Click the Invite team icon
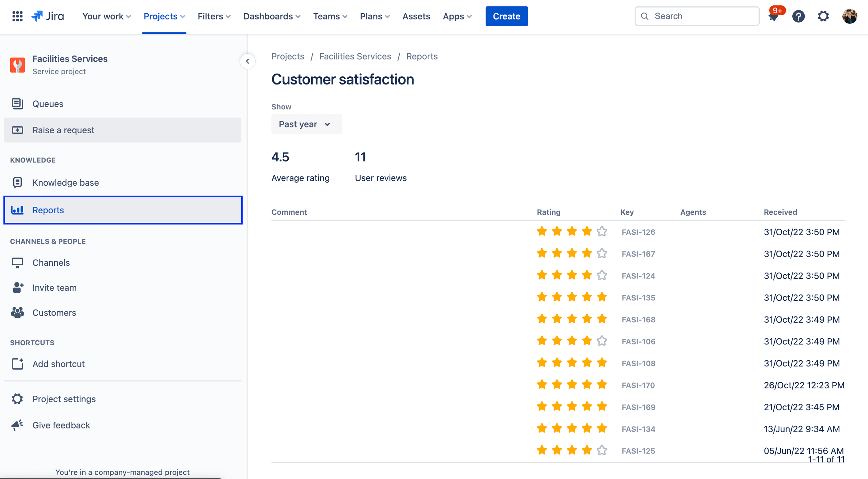Screen dimensions: 868x479 (x=17, y=287)
